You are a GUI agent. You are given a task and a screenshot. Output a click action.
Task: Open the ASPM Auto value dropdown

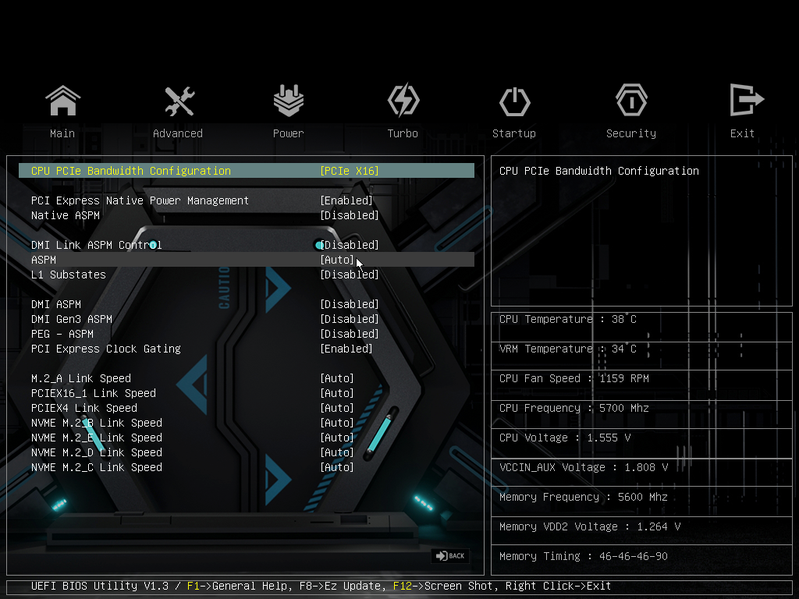point(337,260)
